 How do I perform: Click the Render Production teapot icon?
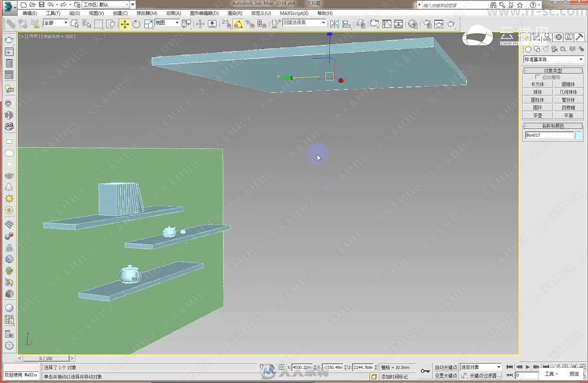pos(451,24)
